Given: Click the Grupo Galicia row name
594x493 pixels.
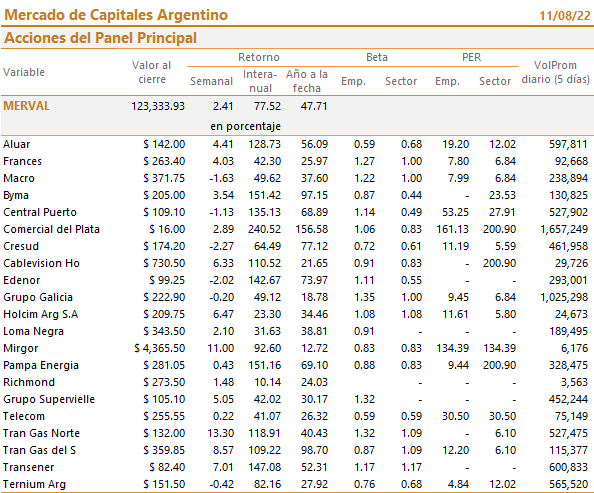Looking at the screenshot, I should (38, 297).
